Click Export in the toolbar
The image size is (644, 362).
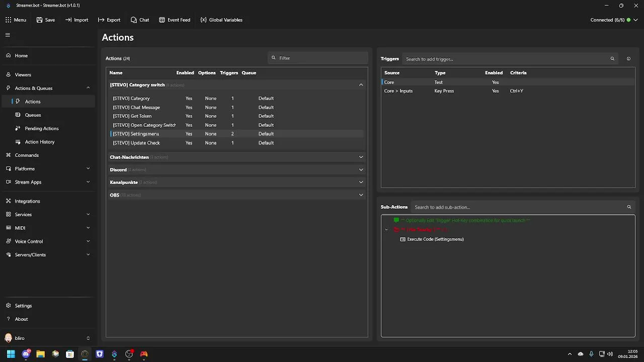tap(109, 20)
